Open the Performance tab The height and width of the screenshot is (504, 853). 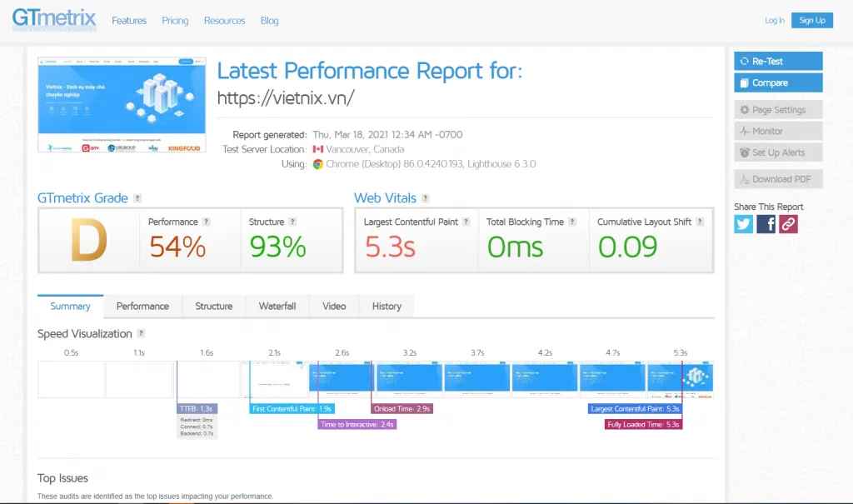click(142, 307)
